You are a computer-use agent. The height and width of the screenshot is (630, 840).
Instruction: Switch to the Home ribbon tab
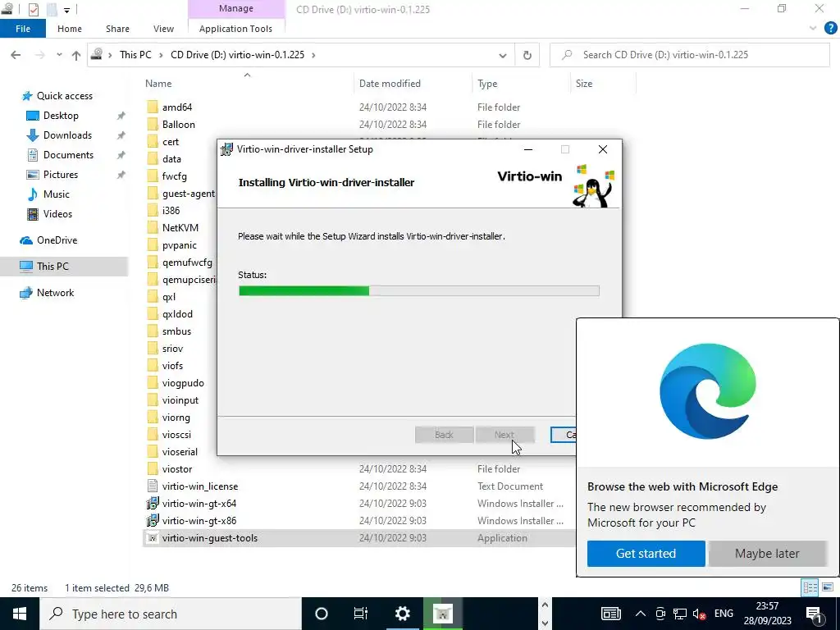pyautogui.click(x=70, y=29)
